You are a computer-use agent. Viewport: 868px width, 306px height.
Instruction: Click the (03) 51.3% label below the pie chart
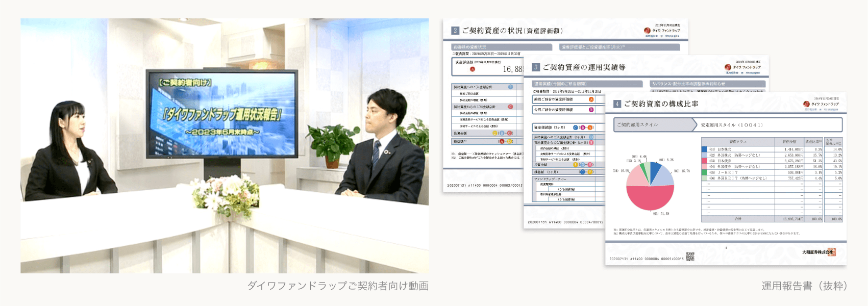coord(661,214)
